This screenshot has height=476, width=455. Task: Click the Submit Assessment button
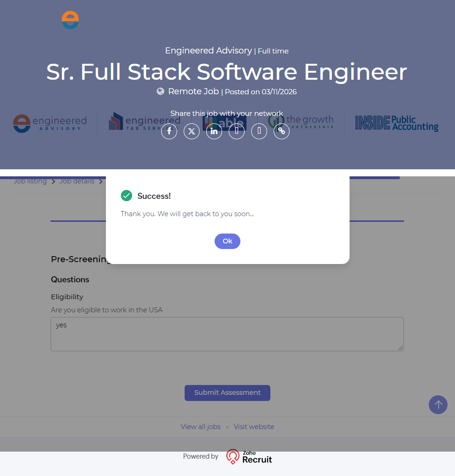pyautogui.click(x=227, y=393)
